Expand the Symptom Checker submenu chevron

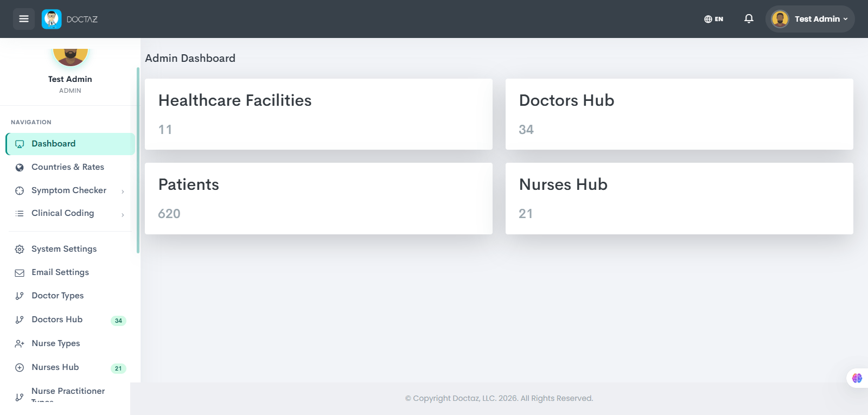pyautogui.click(x=123, y=191)
